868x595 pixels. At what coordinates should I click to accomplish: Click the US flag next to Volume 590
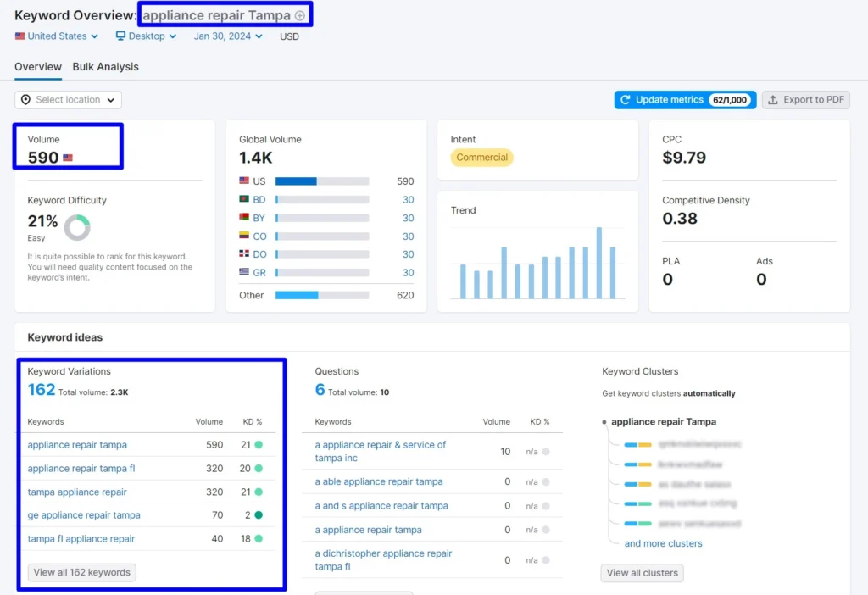click(x=68, y=158)
